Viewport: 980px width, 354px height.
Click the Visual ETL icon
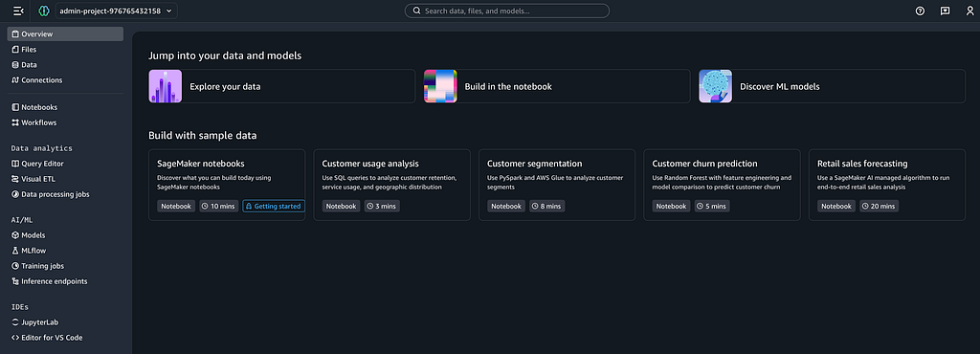click(x=15, y=179)
